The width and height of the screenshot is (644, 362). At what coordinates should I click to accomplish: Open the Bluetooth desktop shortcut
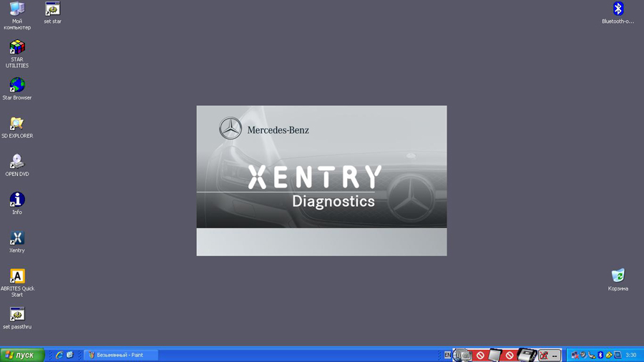[618, 13]
